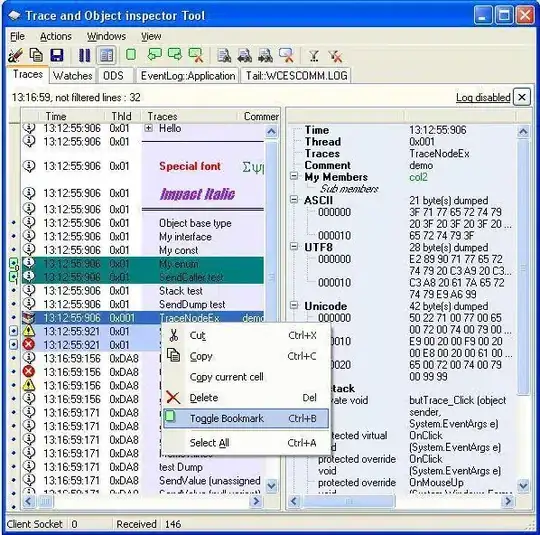The image size is (540, 535).
Task: Click the ThId column header
Action: pos(123,116)
